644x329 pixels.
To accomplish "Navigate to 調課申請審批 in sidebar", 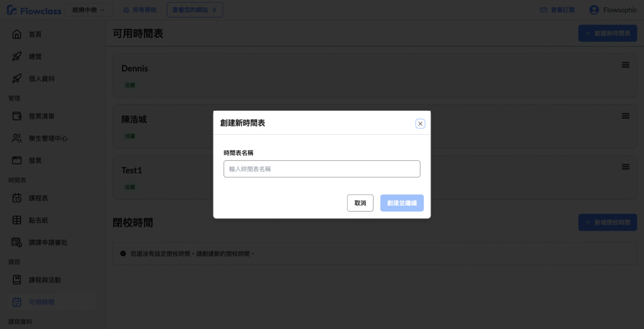I will pos(48,243).
